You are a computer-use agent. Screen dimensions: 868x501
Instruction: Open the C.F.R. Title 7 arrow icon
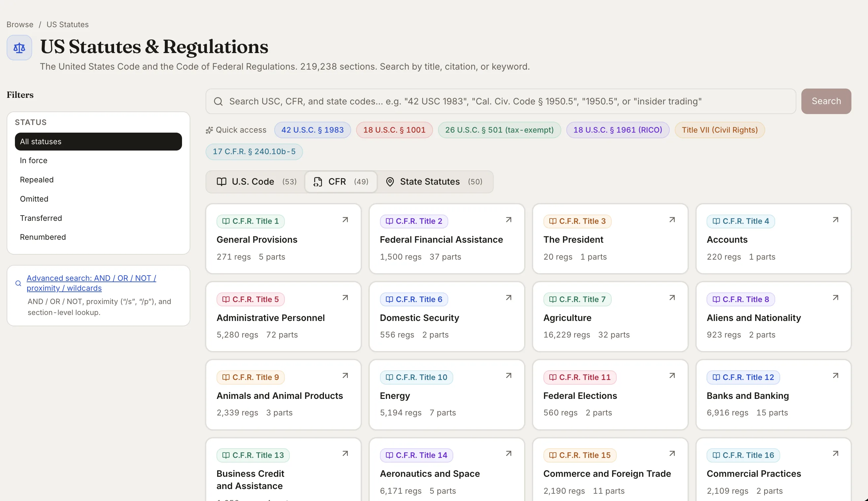click(672, 298)
